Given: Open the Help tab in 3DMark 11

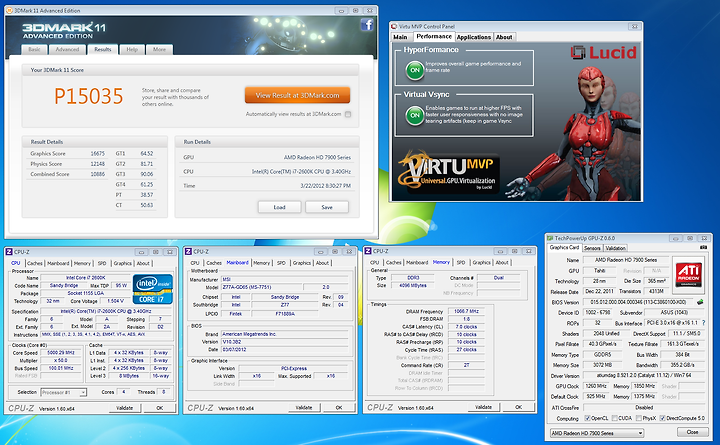Looking at the screenshot, I should pos(132,49).
